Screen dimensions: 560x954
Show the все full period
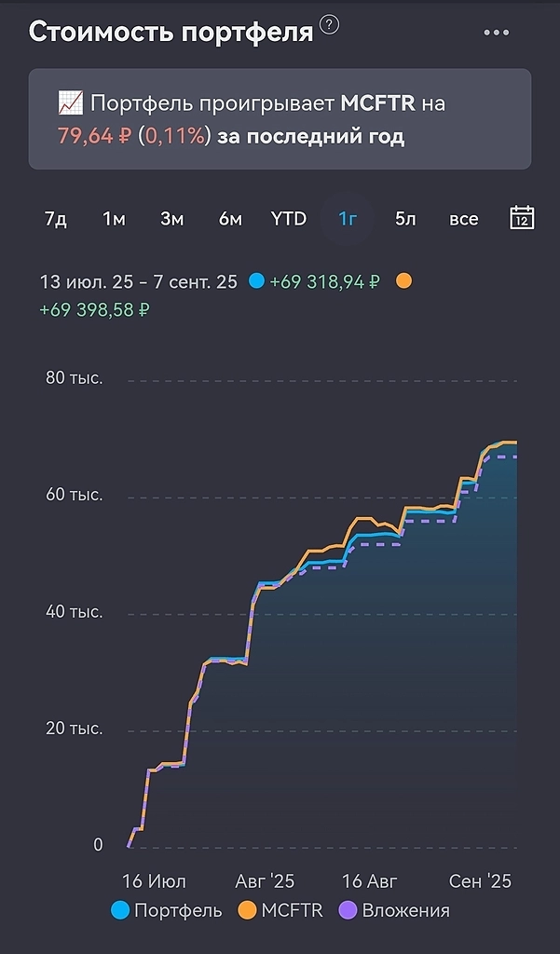[x=463, y=219]
